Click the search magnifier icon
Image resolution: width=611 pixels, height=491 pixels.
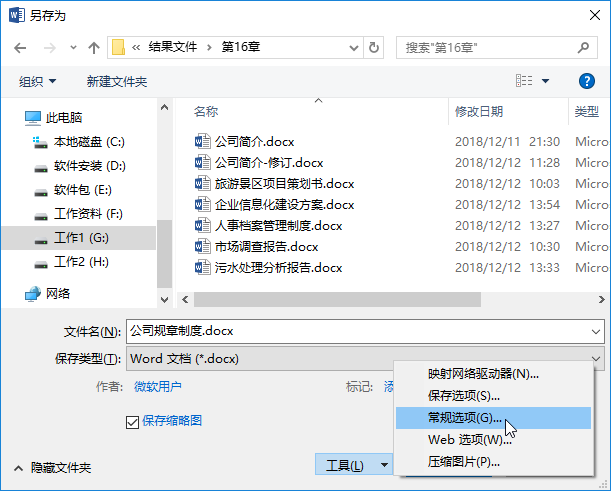[x=583, y=48]
